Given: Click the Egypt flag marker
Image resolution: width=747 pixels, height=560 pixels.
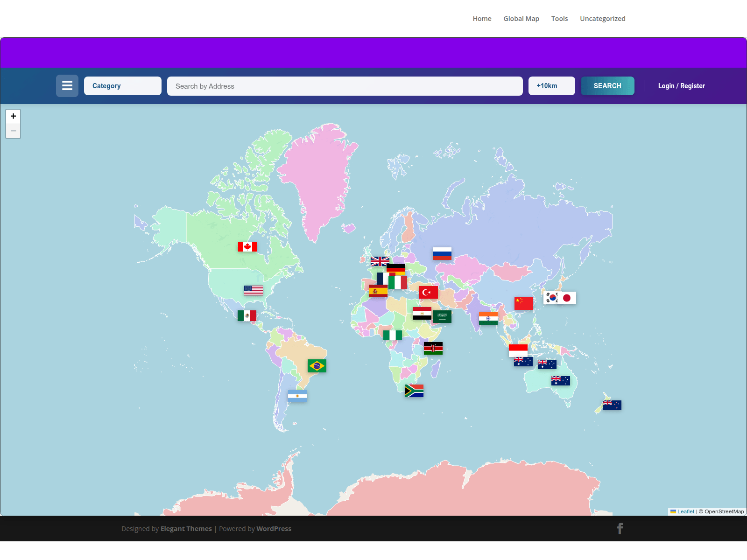Looking at the screenshot, I should [x=422, y=313].
